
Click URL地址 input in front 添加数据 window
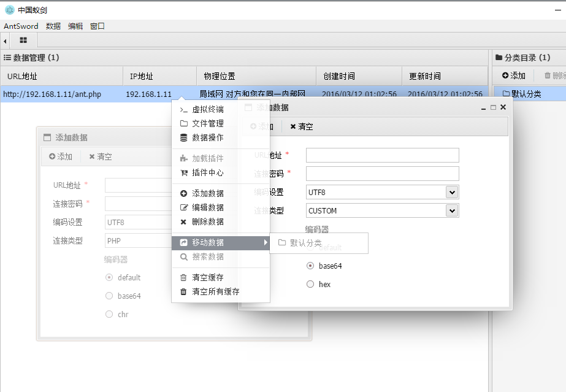(382, 155)
